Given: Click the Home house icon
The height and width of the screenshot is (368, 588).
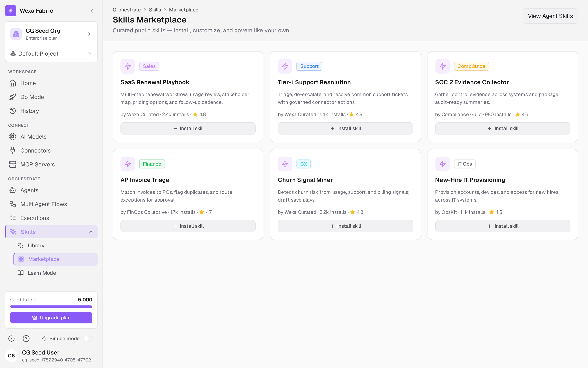Looking at the screenshot, I should [x=13, y=83].
